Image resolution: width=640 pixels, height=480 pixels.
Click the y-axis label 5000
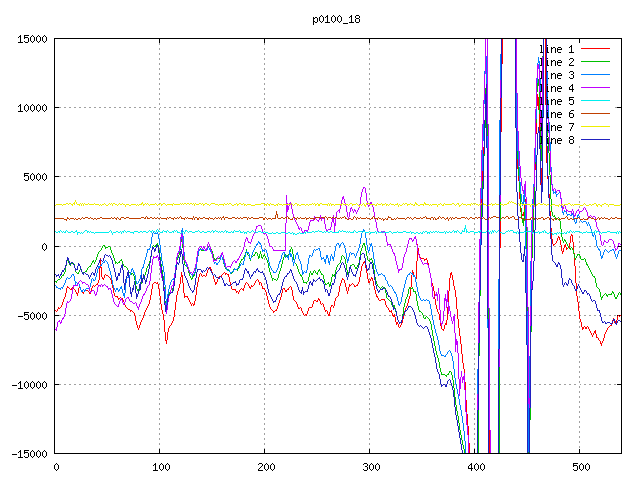click(x=36, y=178)
